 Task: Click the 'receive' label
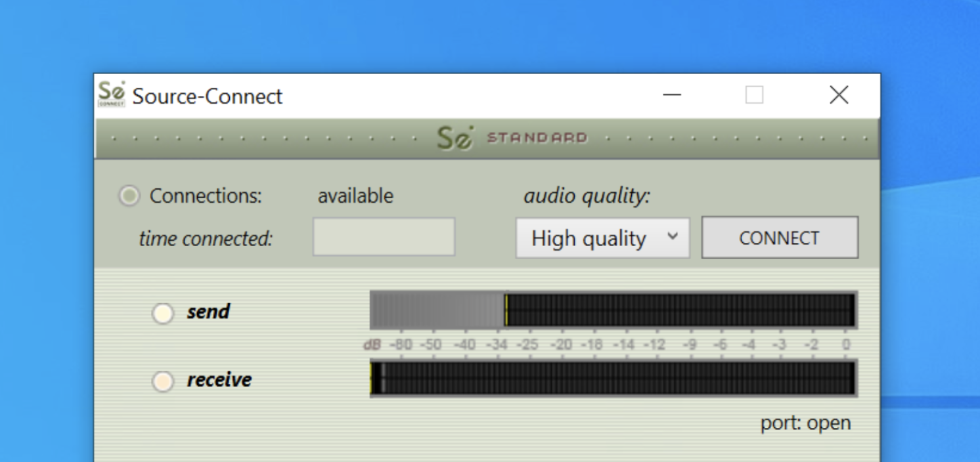(219, 380)
